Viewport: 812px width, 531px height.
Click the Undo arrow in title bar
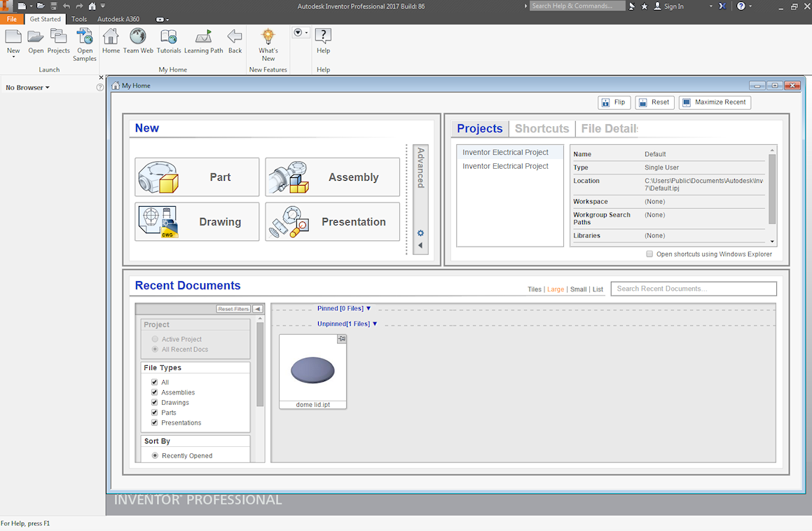tap(67, 6)
